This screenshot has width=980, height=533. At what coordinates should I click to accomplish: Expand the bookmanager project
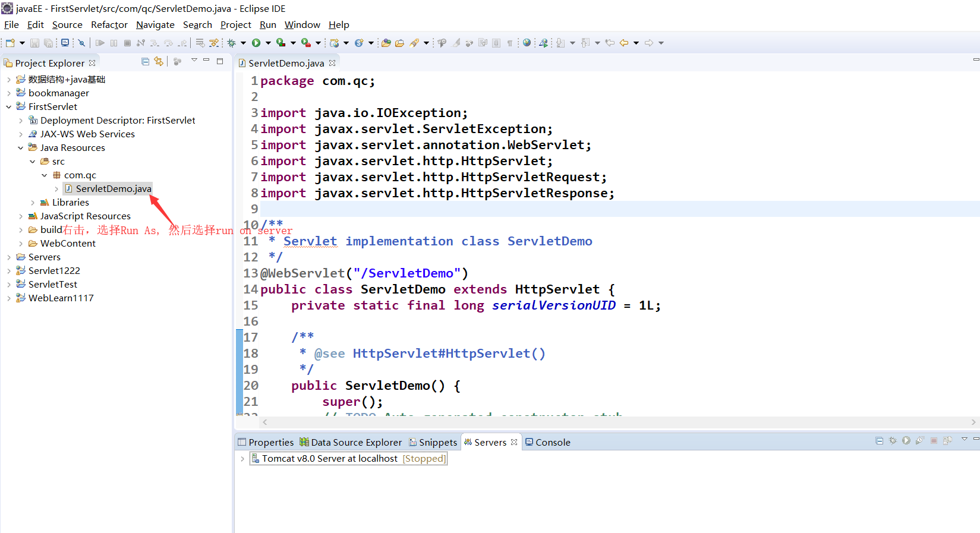coord(9,93)
